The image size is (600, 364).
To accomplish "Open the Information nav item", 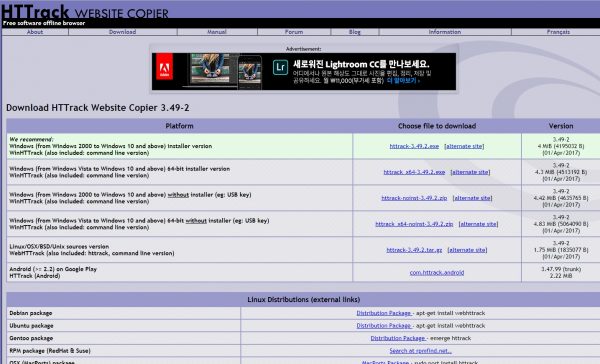I will coord(445,32).
